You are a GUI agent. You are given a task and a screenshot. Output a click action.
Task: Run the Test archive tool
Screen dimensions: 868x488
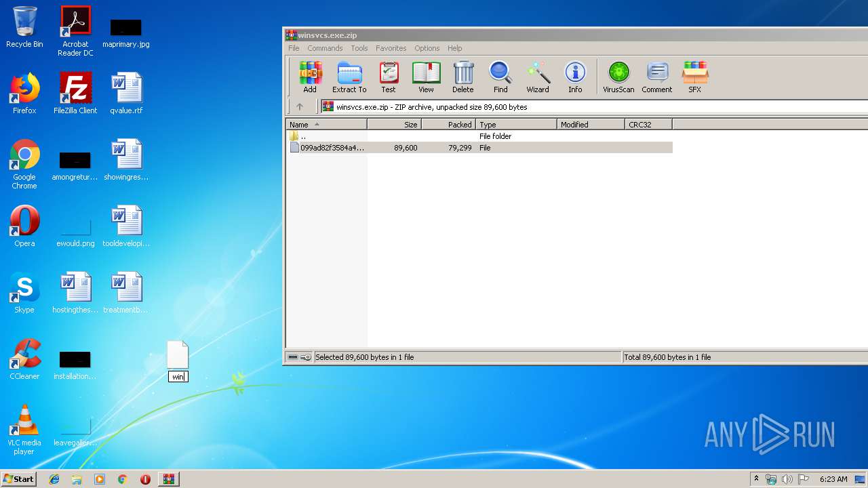coord(389,77)
